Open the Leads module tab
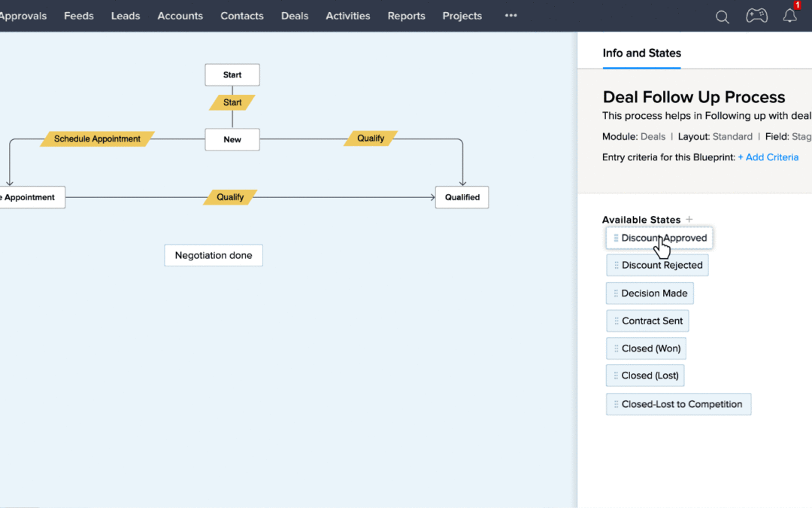 click(x=126, y=16)
